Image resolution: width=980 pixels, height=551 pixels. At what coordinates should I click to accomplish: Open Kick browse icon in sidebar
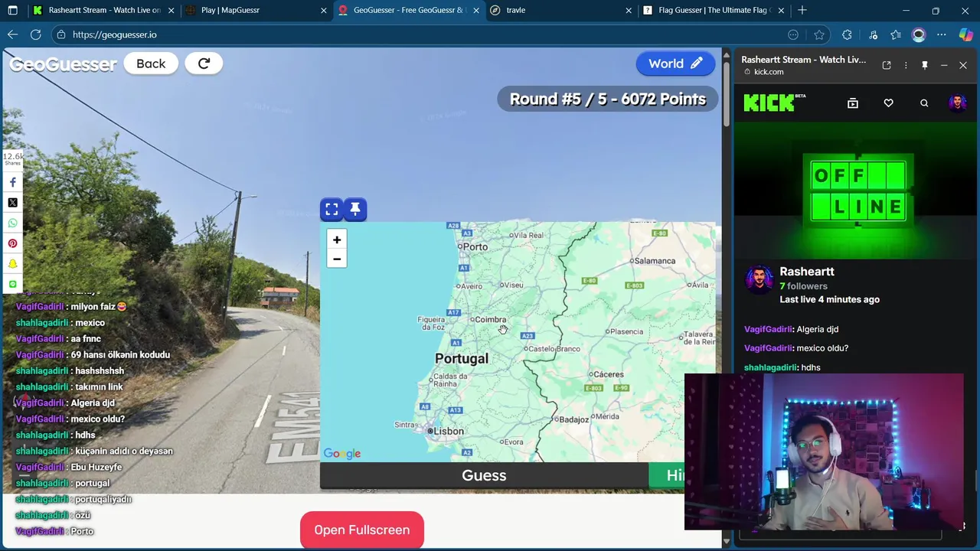tap(853, 103)
